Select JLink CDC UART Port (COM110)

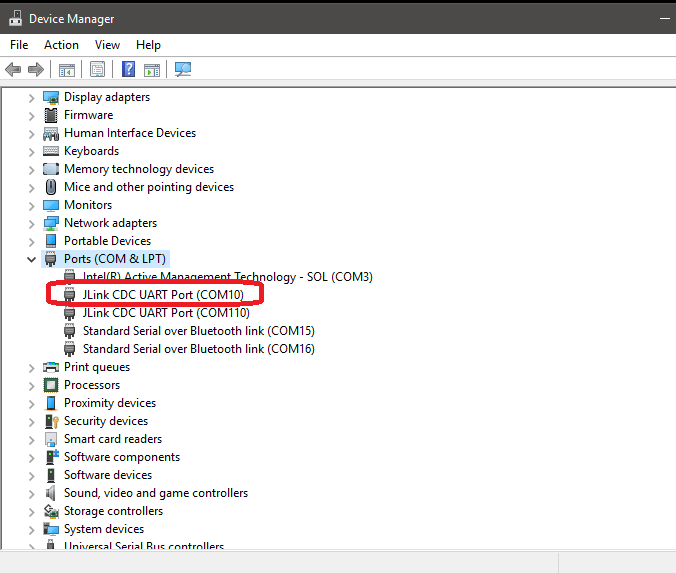(x=166, y=313)
